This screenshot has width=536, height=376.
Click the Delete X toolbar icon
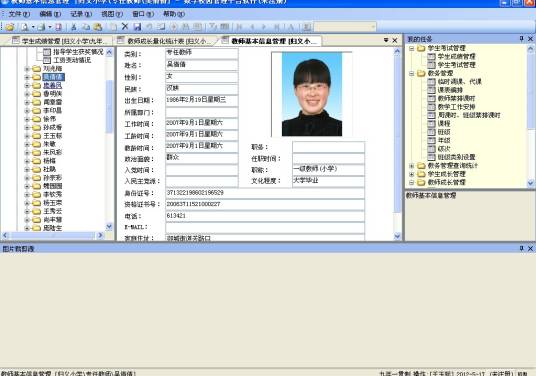[125, 26]
